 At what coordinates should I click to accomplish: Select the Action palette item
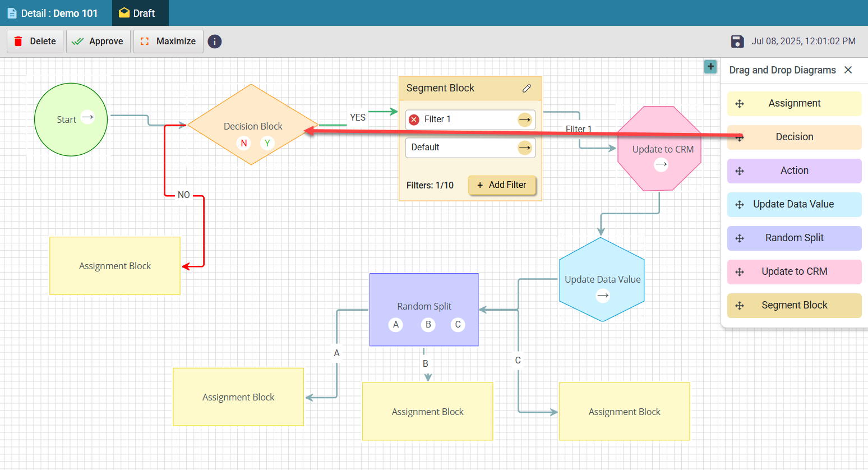[795, 171]
